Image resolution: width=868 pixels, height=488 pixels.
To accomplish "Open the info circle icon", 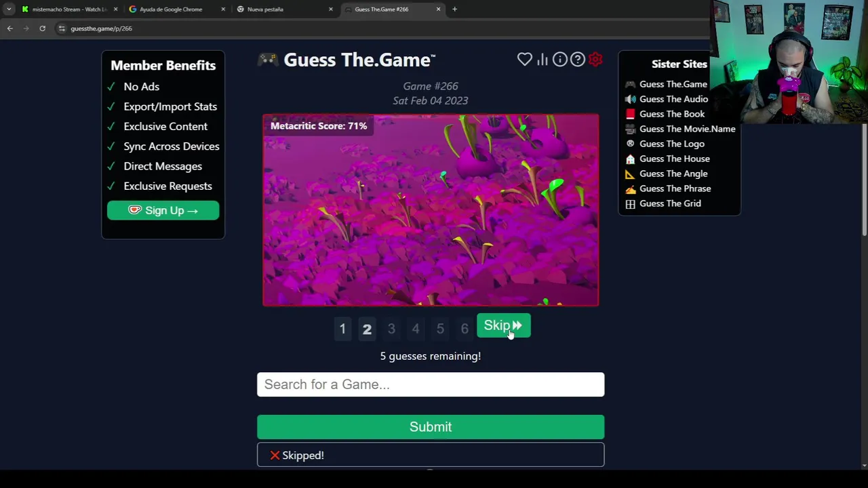I will pos(559,60).
